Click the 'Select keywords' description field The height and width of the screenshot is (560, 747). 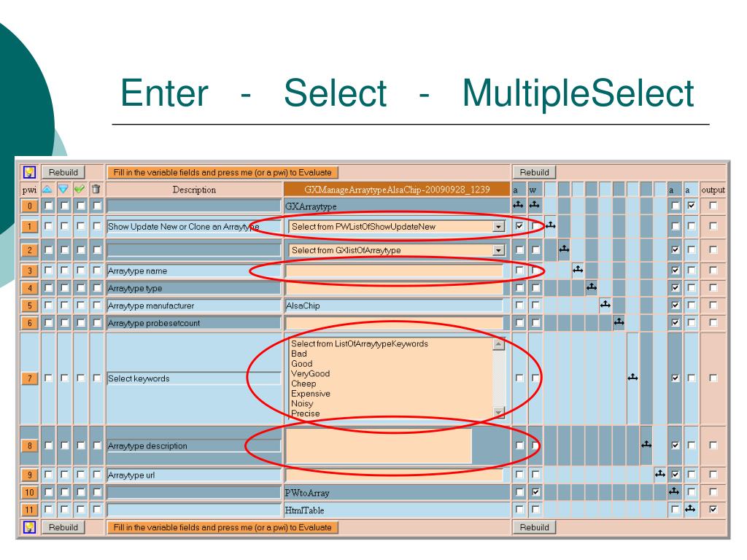point(194,378)
